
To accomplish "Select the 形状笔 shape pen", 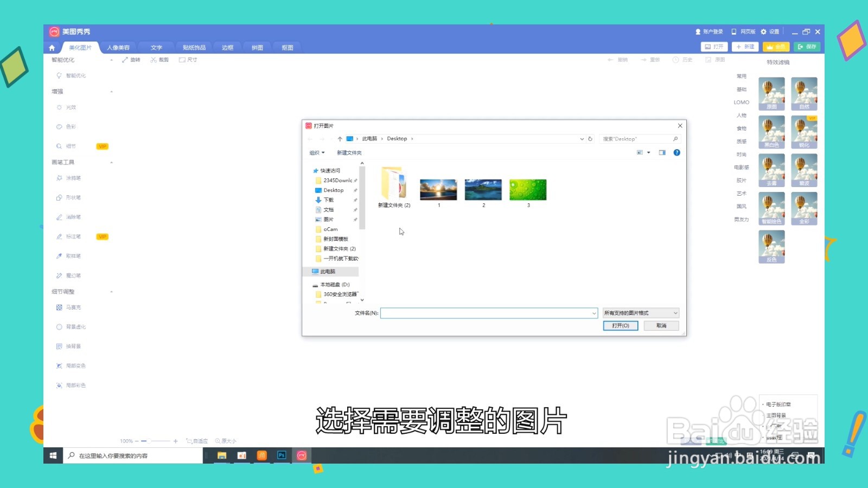I will [x=68, y=197].
